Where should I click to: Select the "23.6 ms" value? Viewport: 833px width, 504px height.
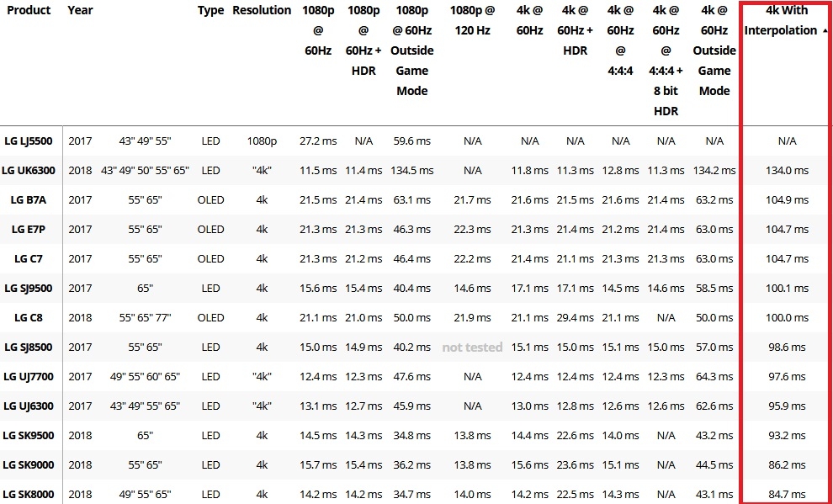(x=576, y=465)
